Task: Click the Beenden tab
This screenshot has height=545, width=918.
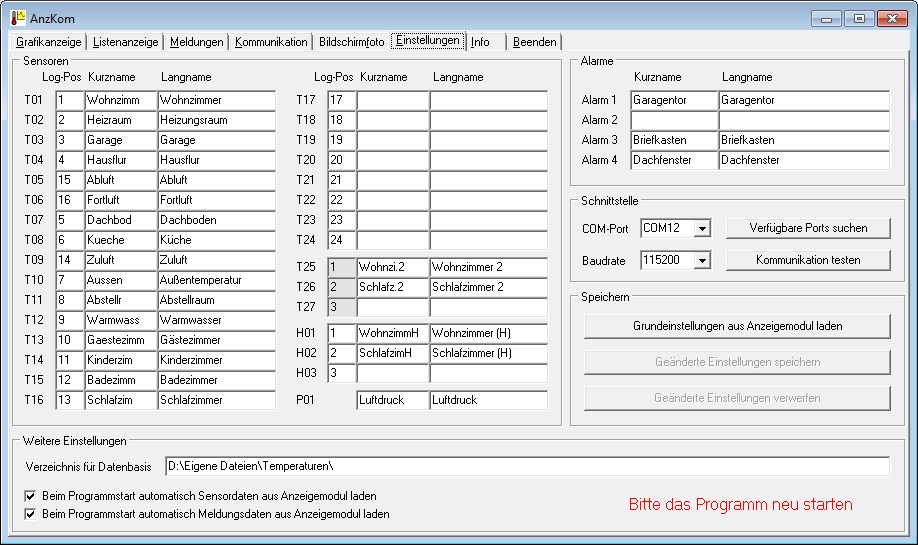Action: pos(535,42)
